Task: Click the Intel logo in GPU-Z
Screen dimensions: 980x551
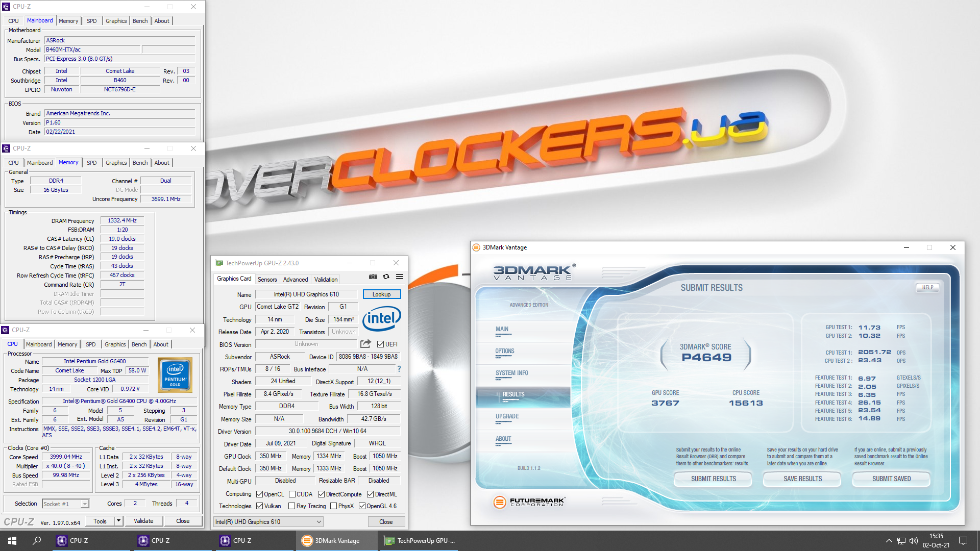Action: pyautogui.click(x=382, y=318)
